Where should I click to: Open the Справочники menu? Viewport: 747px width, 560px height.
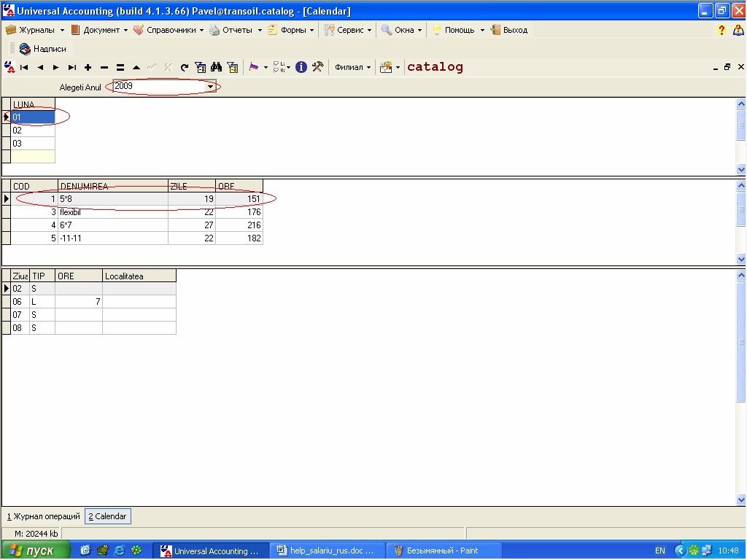click(169, 30)
